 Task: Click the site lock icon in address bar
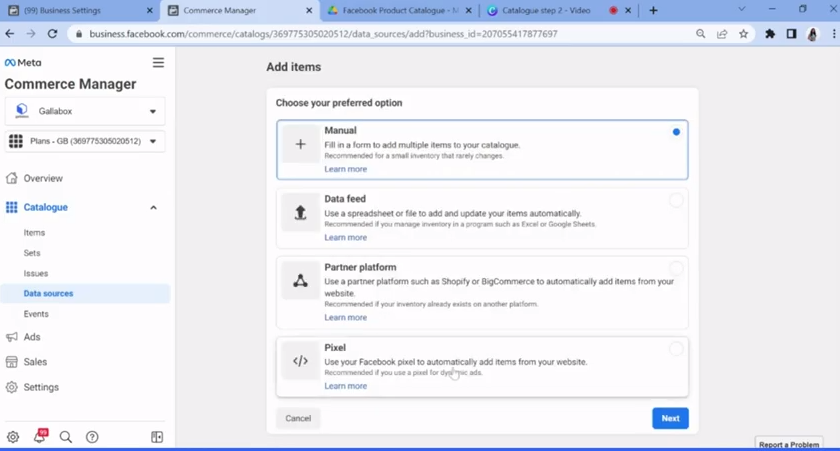pyautogui.click(x=79, y=34)
